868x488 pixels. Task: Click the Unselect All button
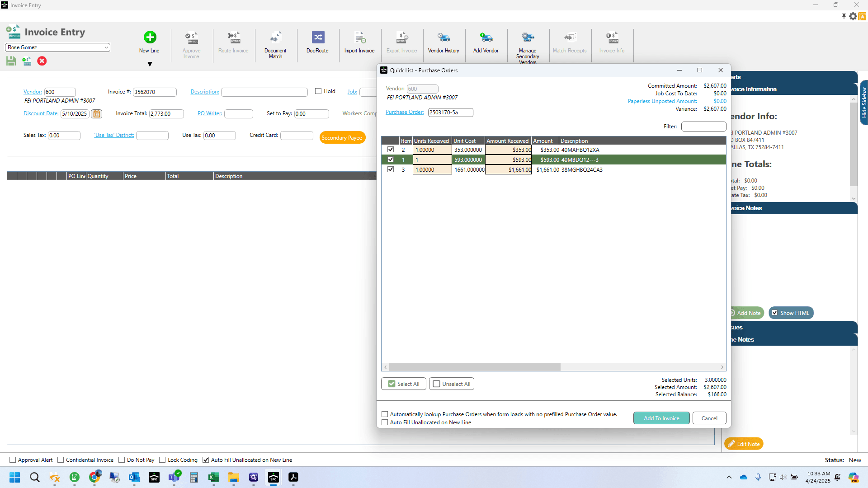pyautogui.click(x=452, y=384)
